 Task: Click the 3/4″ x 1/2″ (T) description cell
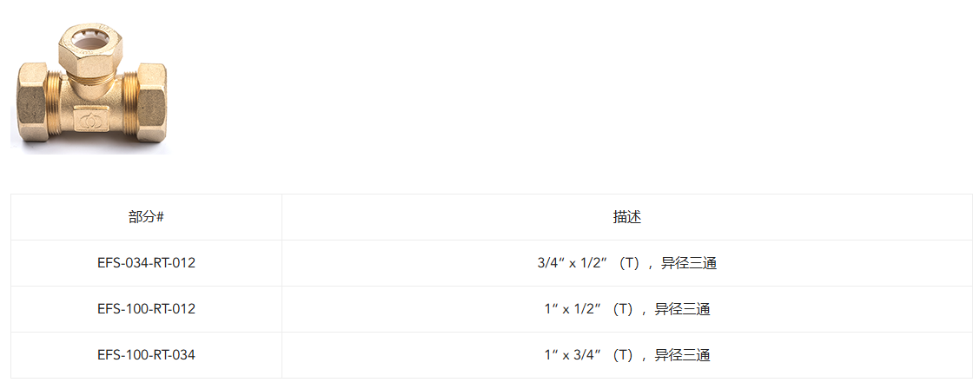(x=627, y=263)
